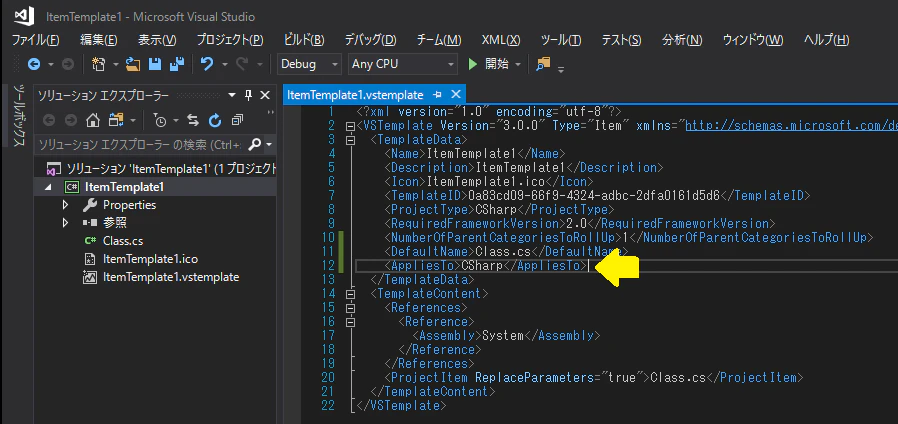898x424 pixels.
Task: Collapse the Reference element at line 16
Action: click(x=350, y=321)
